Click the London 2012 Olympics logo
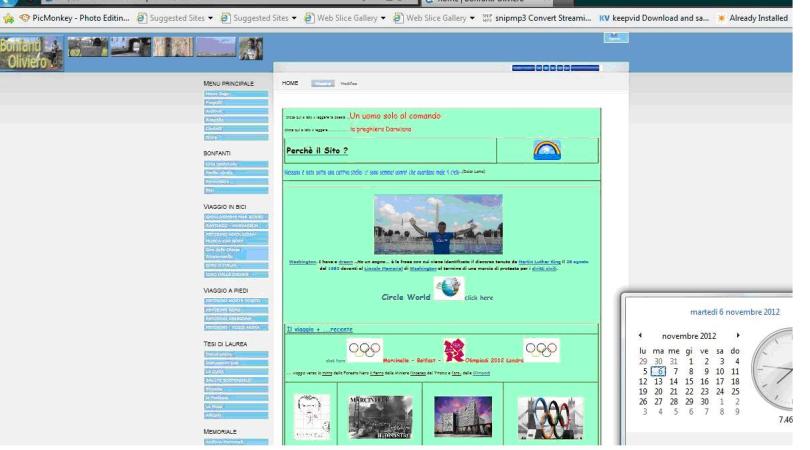Viewport: 810px width, 450px height. pos(453,350)
